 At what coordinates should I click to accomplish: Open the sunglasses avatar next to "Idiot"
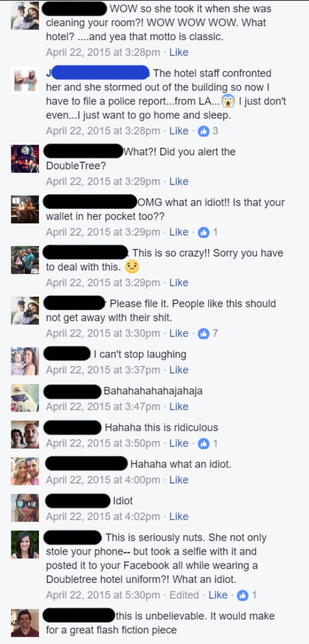coord(25,508)
